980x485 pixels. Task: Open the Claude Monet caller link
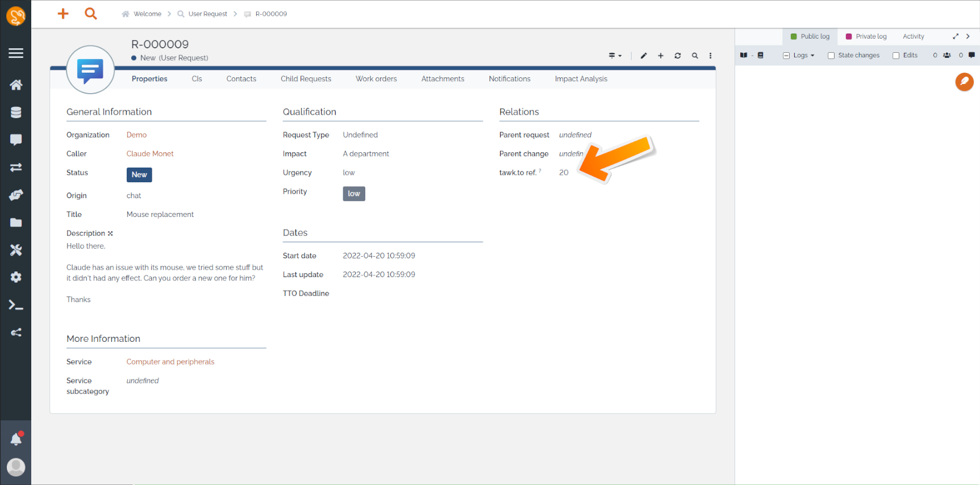pyautogui.click(x=150, y=154)
